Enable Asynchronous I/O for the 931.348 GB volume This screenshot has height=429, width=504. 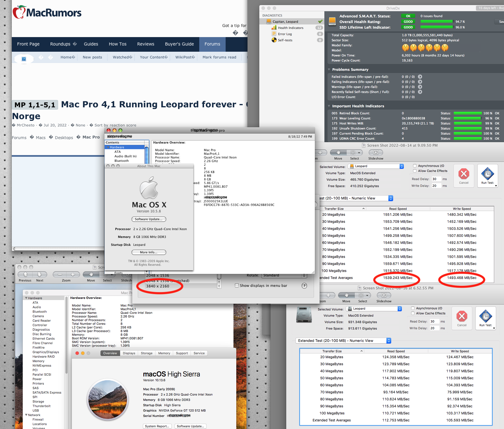(413, 308)
